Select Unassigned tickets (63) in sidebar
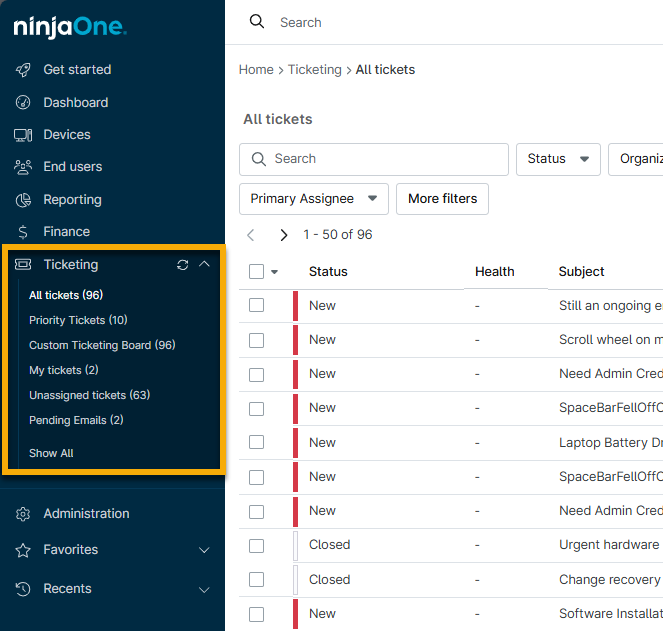 [x=89, y=395]
